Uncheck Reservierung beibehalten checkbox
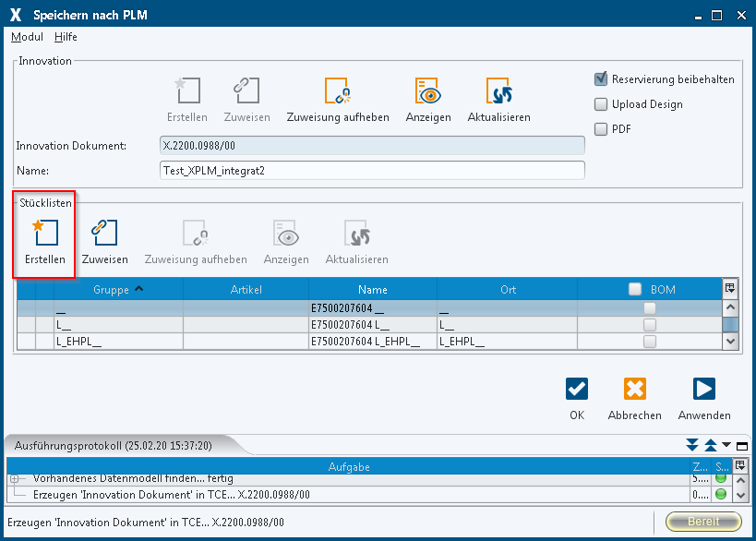Viewport: 756px width, 541px height. pyautogui.click(x=601, y=79)
